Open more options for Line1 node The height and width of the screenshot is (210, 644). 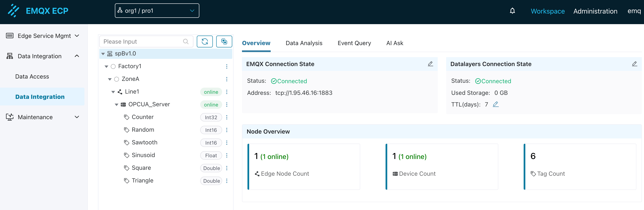tap(227, 92)
